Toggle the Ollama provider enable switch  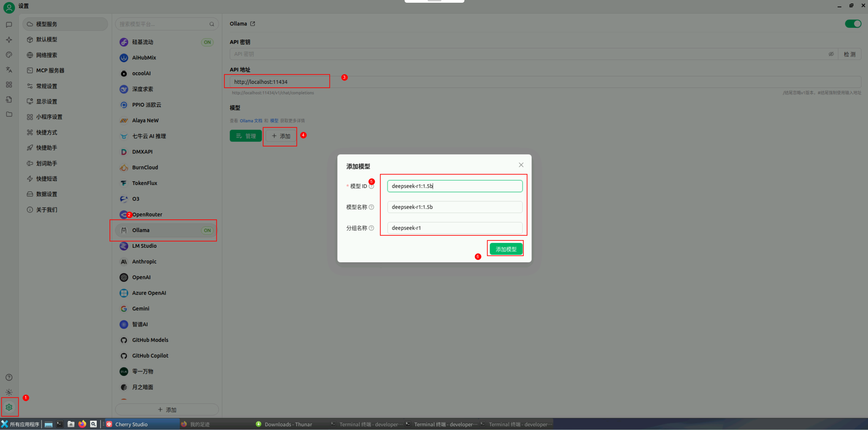[x=853, y=24]
